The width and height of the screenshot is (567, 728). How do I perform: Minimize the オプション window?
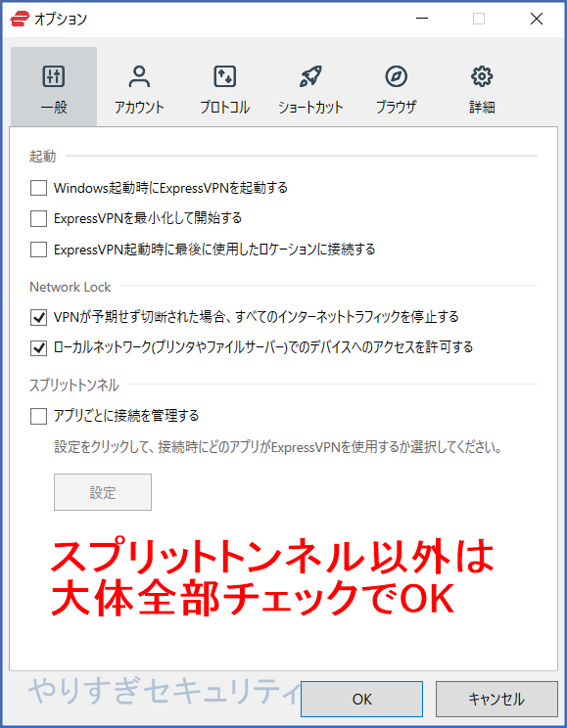click(x=422, y=19)
